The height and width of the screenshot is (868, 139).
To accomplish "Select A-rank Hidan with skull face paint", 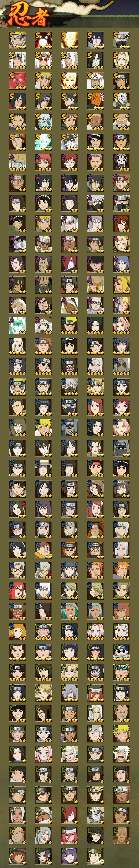I will tap(121, 162).
